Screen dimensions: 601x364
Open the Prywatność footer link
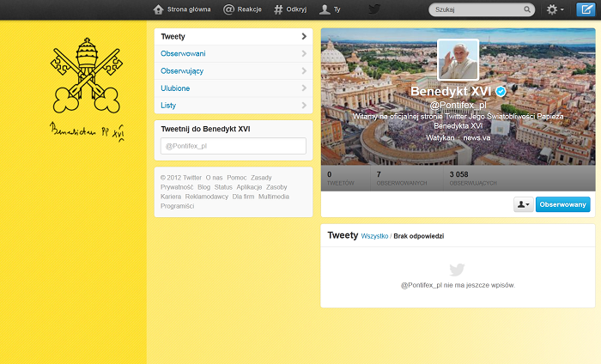[x=177, y=187]
